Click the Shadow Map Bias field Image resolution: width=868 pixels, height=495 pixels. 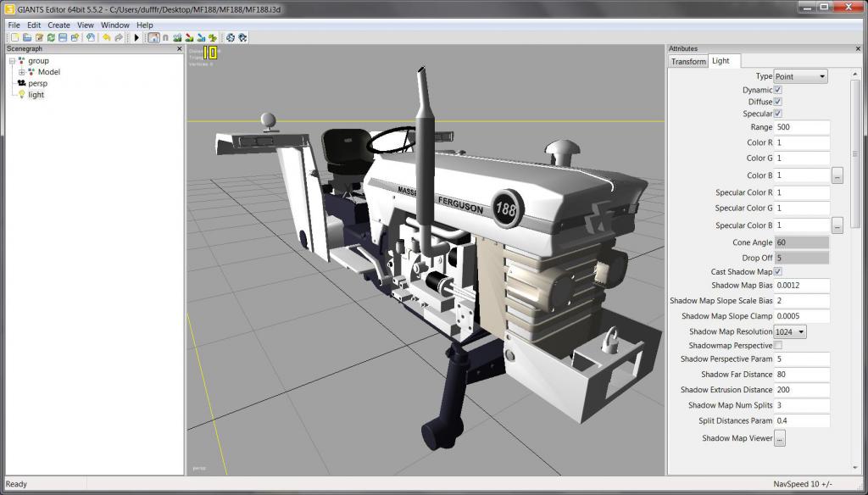[x=802, y=286]
